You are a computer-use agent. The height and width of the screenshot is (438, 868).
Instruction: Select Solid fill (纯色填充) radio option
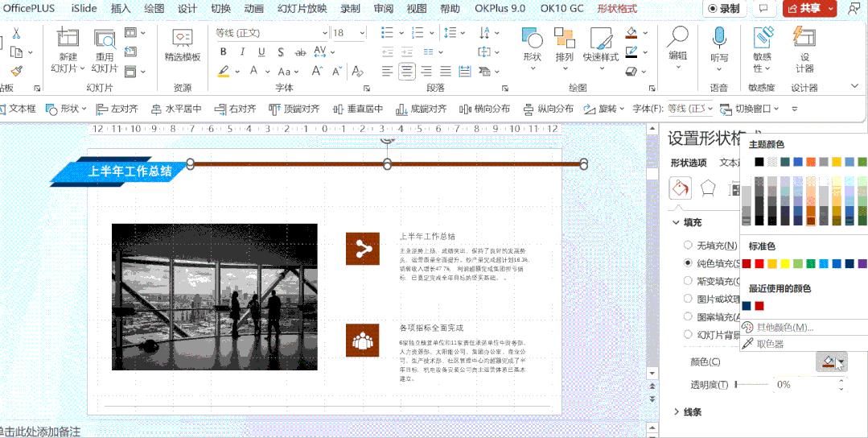[x=688, y=262]
